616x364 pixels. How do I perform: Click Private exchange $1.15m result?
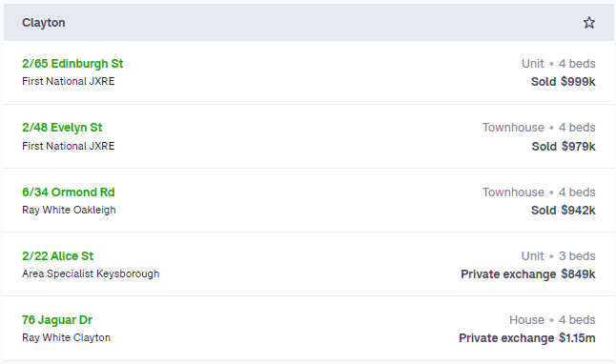[x=527, y=338]
